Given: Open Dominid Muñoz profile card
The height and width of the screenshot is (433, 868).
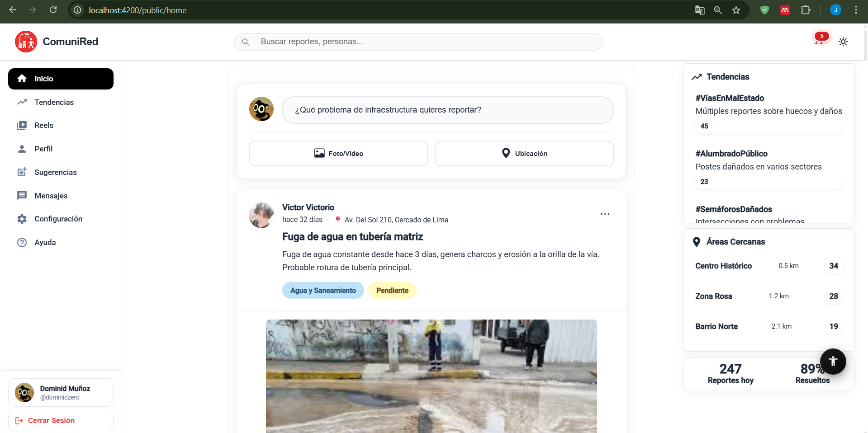Looking at the screenshot, I should tap(61, 392).
